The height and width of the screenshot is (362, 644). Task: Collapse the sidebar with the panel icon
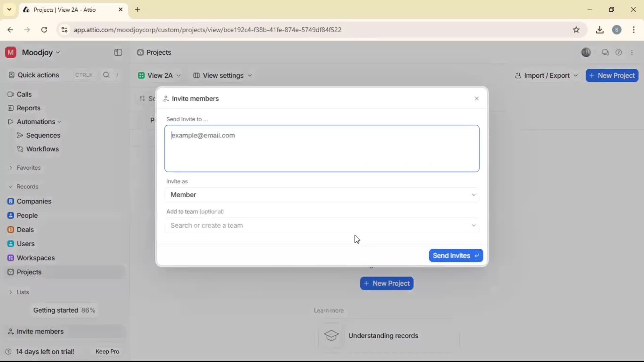[118, 52]
